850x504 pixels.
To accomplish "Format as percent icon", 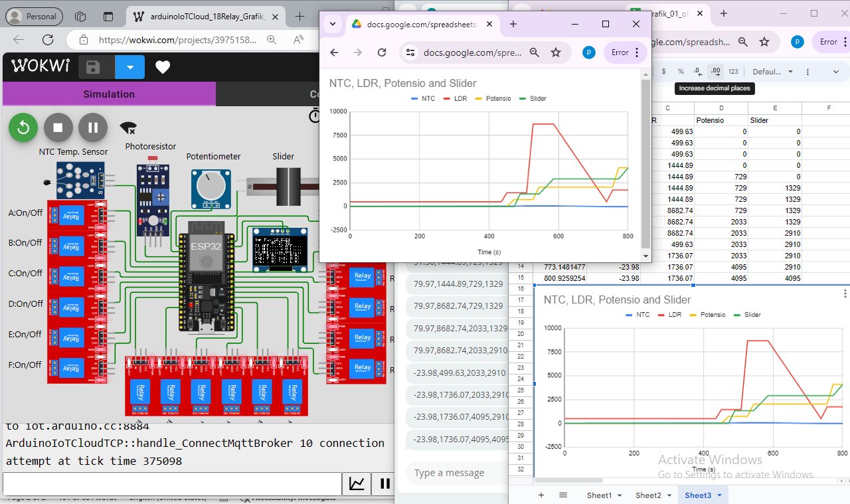I will tap(681, 72).
